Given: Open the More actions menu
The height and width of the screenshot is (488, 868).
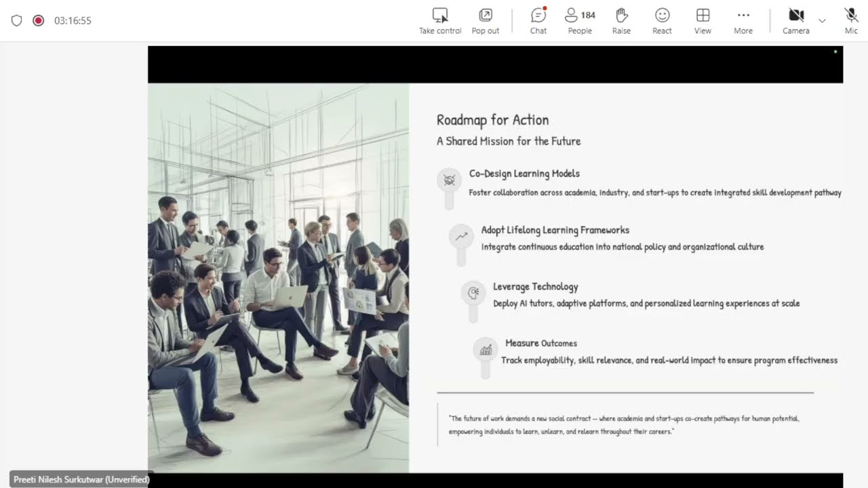Looking at the screenshot, I should [x=743, y=21].
